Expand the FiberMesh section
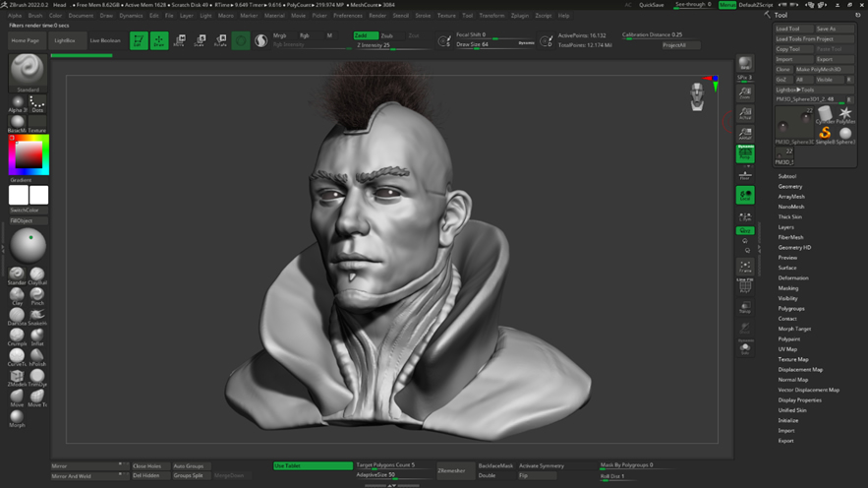The height and width of the screenshot is (488, 868). click(x=790, y=237)
